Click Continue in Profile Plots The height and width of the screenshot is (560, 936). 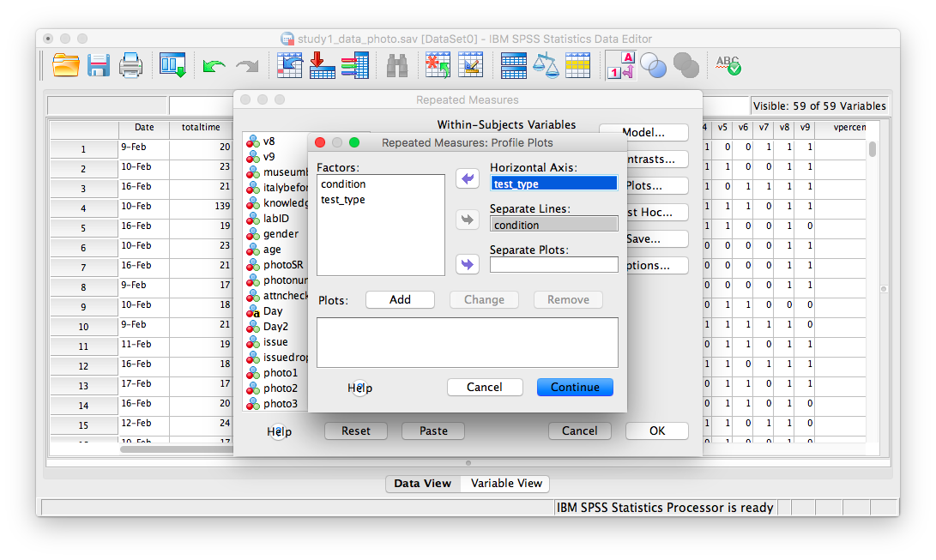pyautogui.click(x=575, y=387)
